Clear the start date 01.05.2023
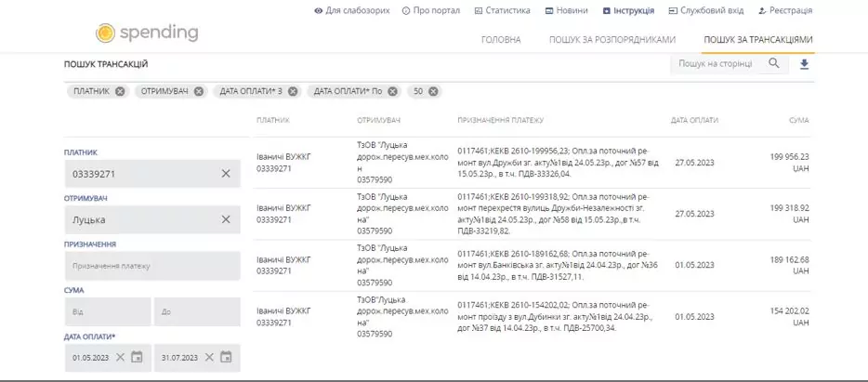This screenshot has width=868, height=382. tap(120, 357)
